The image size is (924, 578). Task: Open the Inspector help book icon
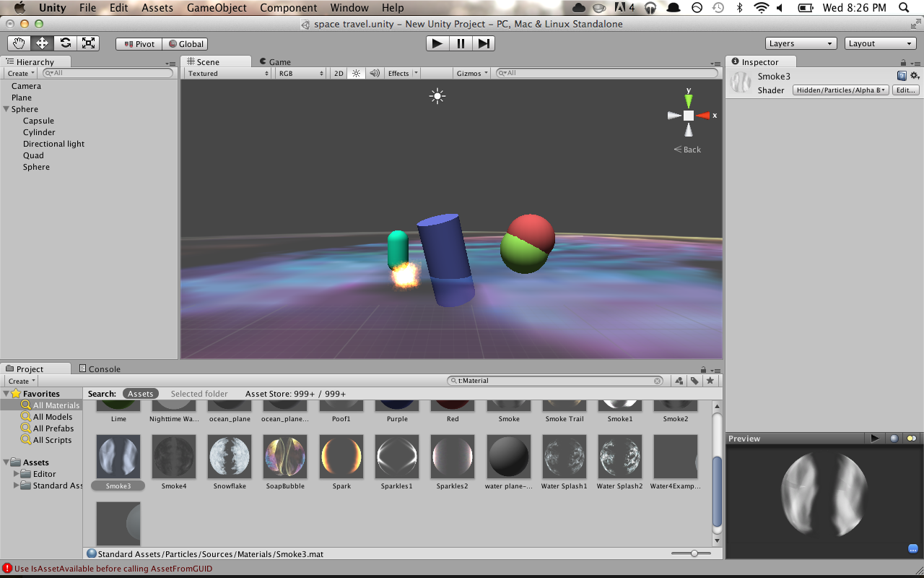(x=902, y=76)
